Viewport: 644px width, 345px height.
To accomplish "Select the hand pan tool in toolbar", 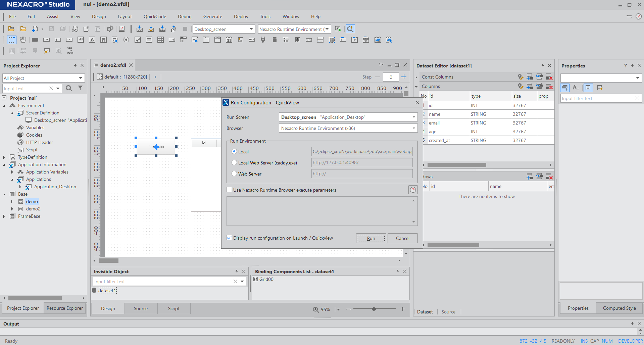I will click(x=23, y=40).
